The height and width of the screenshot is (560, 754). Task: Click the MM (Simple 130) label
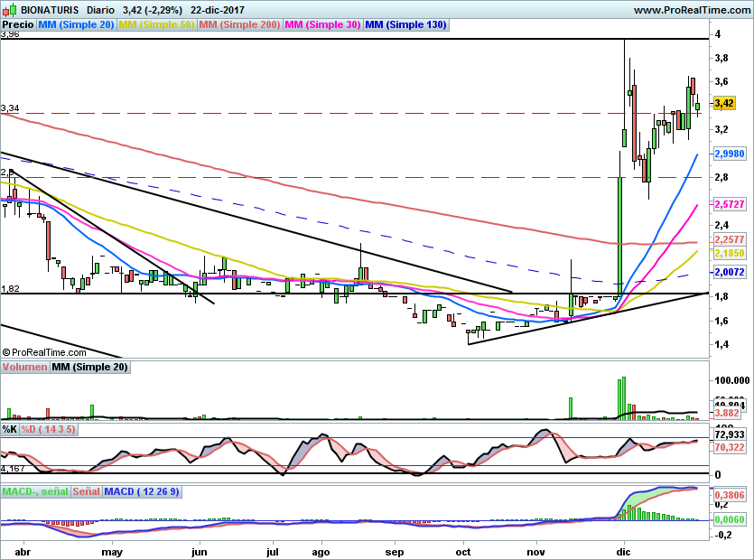click(x=406, y=24)
